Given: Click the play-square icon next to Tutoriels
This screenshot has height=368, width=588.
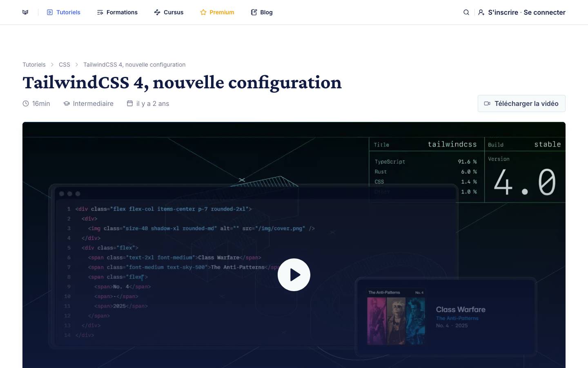Looking at the screenshot, I should click(x=50, y=12).
